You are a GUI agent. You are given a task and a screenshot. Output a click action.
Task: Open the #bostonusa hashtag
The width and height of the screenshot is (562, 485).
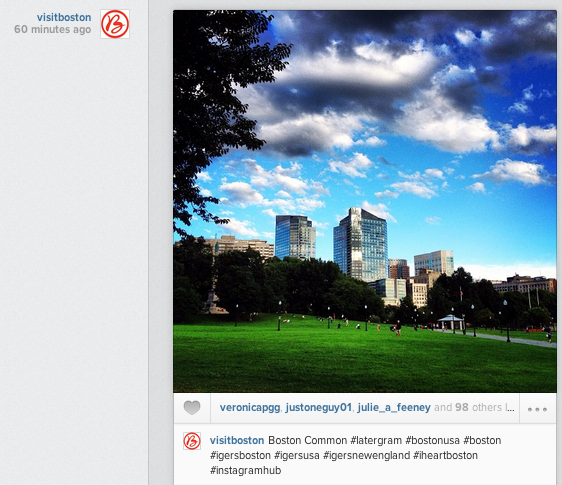[x=432, y=440]
